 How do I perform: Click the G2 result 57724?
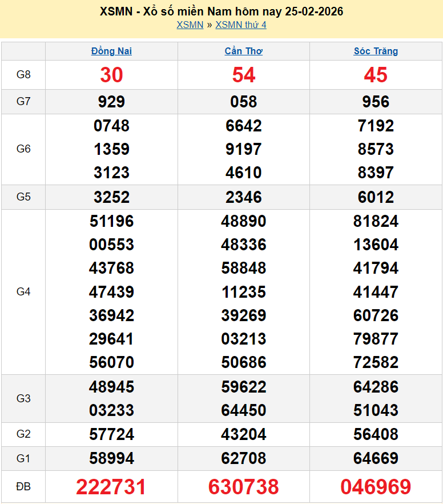(111, 434)
